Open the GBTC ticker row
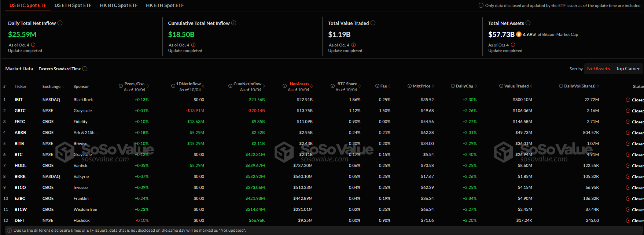 click(x=322, y=111)
